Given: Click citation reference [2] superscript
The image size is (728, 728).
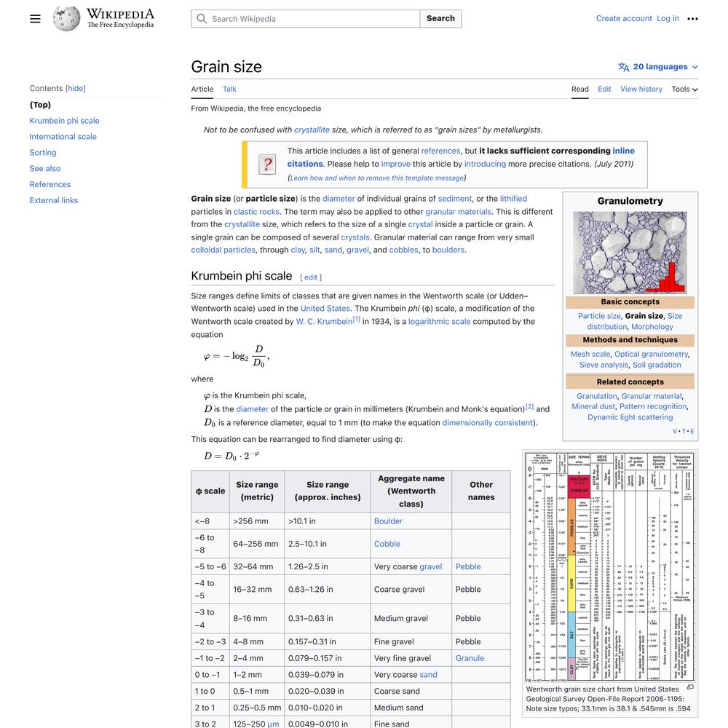Looking at the screenshot, I should (x=529, y=407).
